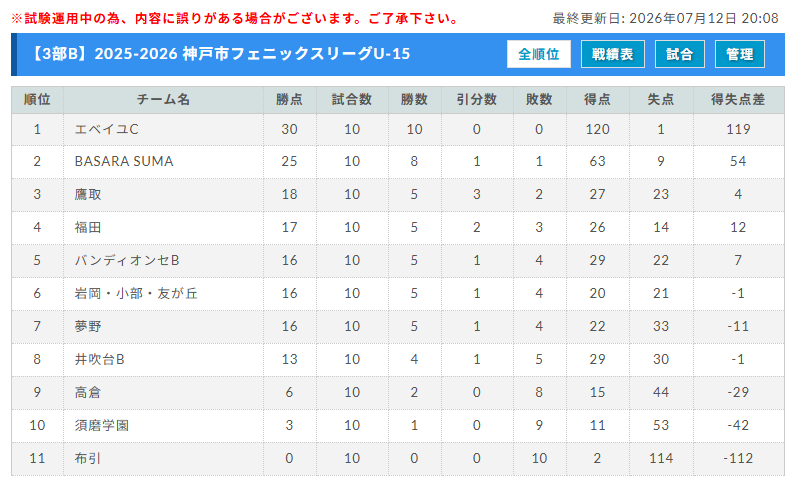Select the 布引 team name
Image resolution: width=797 pixels, height=485 pixels.
tap(87, 459)
